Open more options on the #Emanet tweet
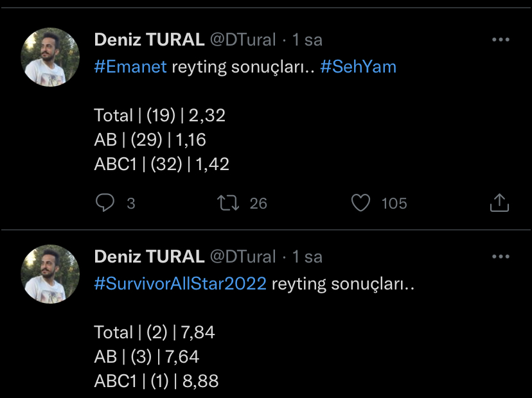The image size is (532, 398). pyautogui.click(x=500, y=40)
